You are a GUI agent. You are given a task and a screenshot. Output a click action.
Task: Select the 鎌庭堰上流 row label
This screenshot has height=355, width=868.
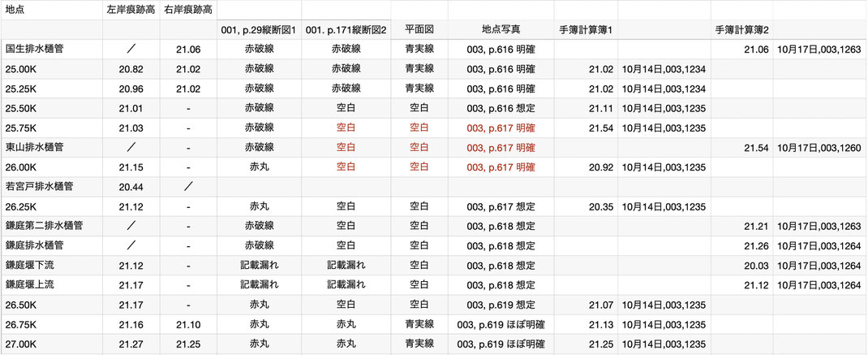click(30, 285)
